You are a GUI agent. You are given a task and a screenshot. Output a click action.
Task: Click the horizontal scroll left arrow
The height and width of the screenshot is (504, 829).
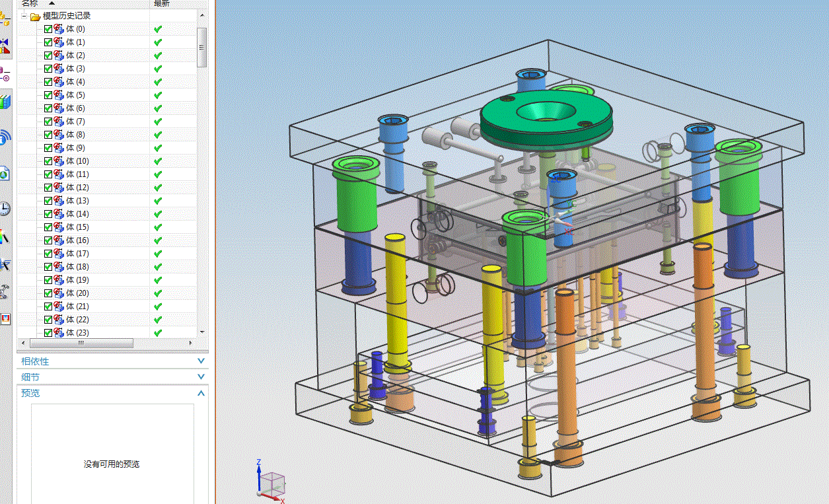coord(23,343)
